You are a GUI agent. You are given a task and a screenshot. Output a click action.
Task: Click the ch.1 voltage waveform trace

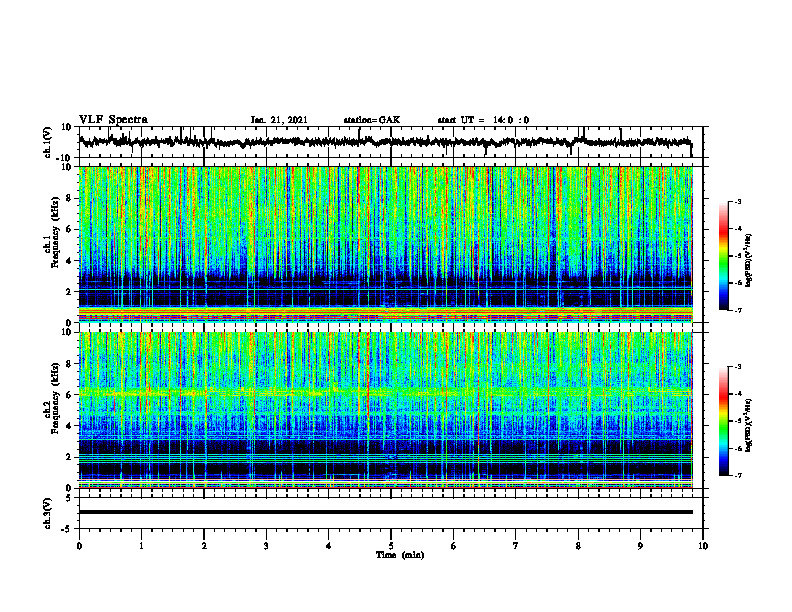(x=385, y=142)
